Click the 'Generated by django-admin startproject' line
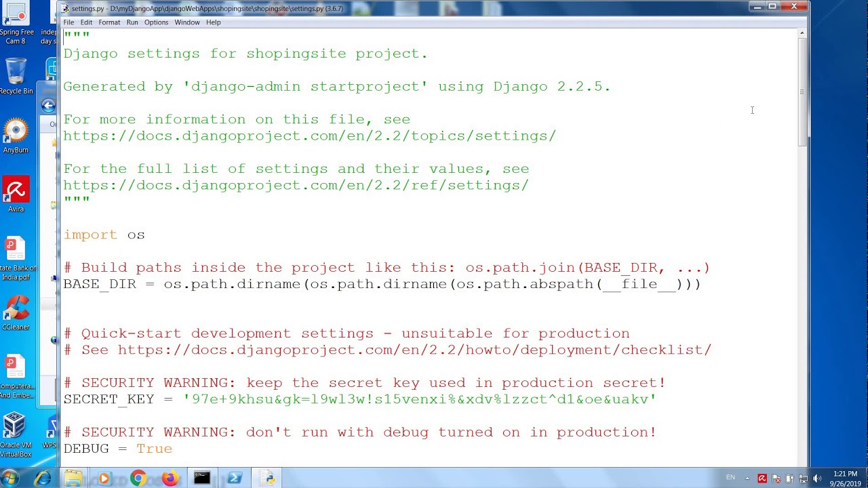 [x=337, y=87]
